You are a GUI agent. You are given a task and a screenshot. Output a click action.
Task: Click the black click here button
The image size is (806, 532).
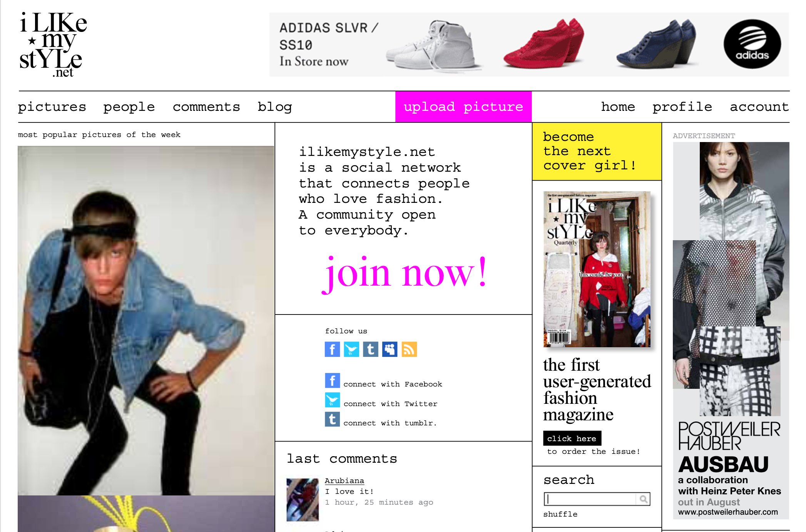pyautogui.click(x=572, y=438)
